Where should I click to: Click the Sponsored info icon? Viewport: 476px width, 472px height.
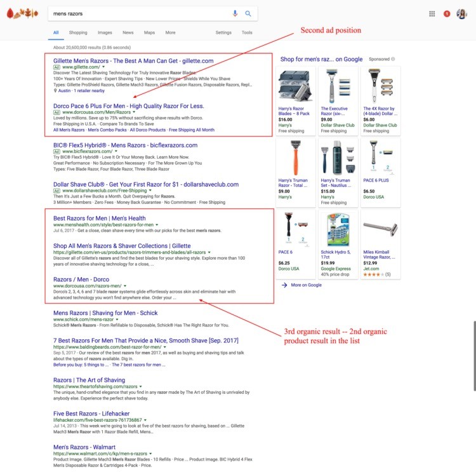393,59
